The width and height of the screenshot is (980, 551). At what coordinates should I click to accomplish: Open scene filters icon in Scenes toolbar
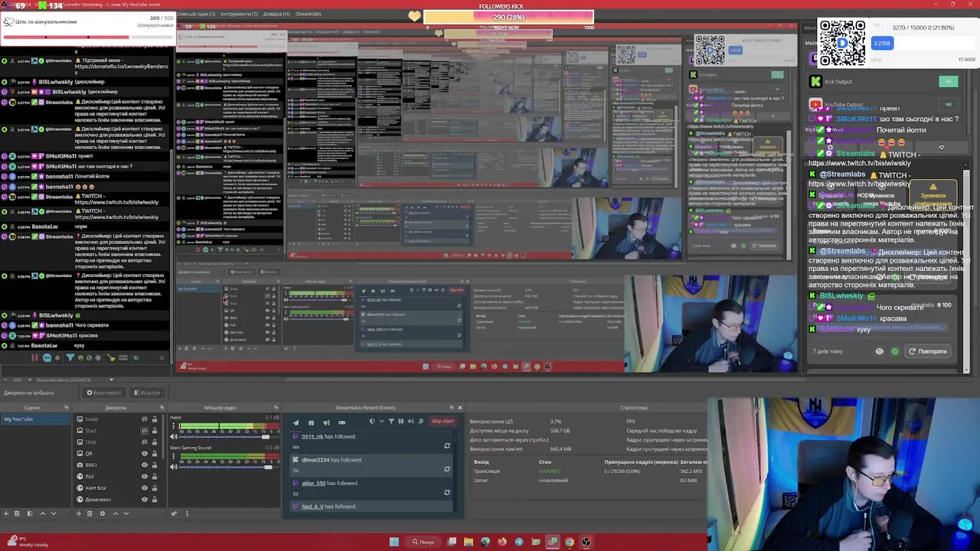30,514
